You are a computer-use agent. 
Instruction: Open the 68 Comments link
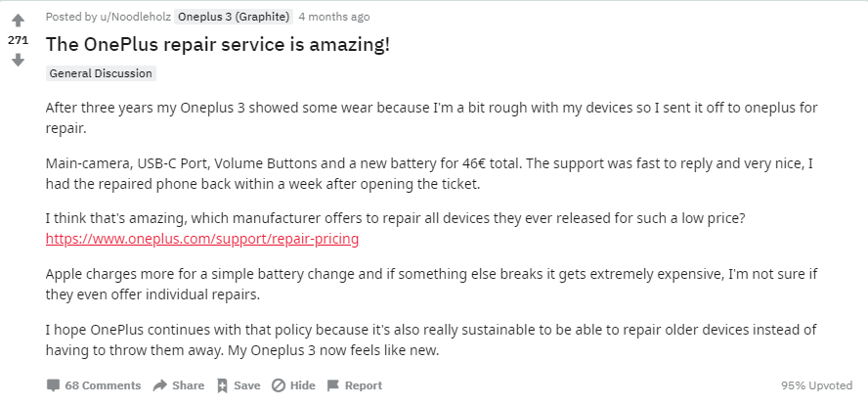103,385
